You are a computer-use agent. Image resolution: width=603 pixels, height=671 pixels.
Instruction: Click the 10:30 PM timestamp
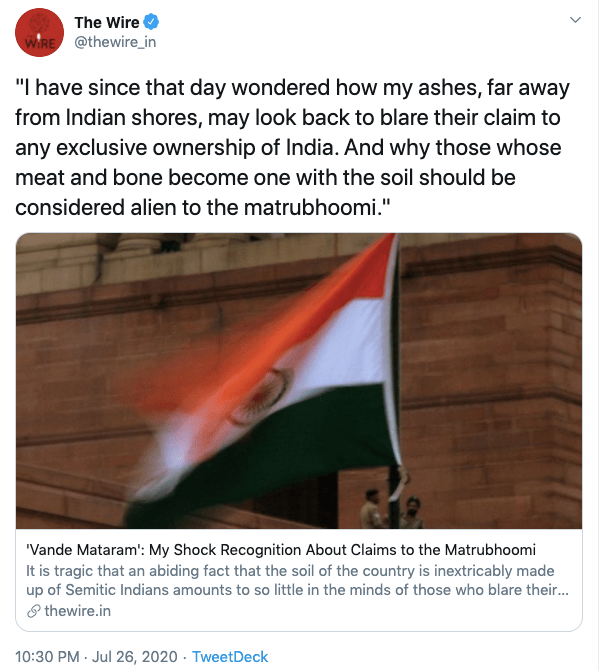pos(50,656)
